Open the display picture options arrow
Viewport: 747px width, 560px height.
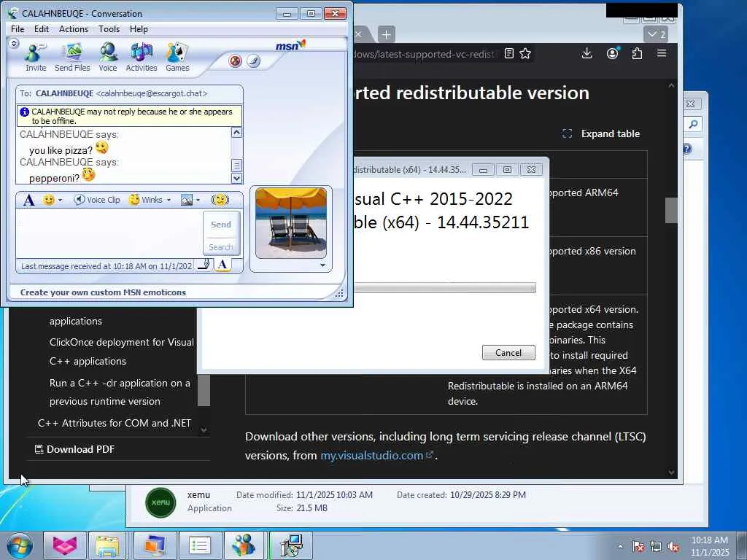[323, 265]
